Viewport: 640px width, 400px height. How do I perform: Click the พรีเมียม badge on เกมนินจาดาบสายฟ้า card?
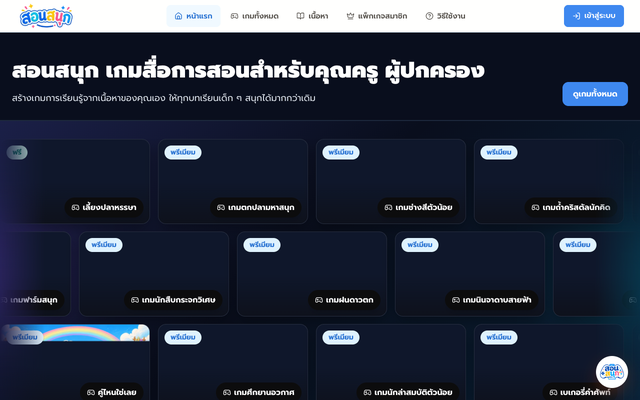pyautogui.click(x=420, y=245)
